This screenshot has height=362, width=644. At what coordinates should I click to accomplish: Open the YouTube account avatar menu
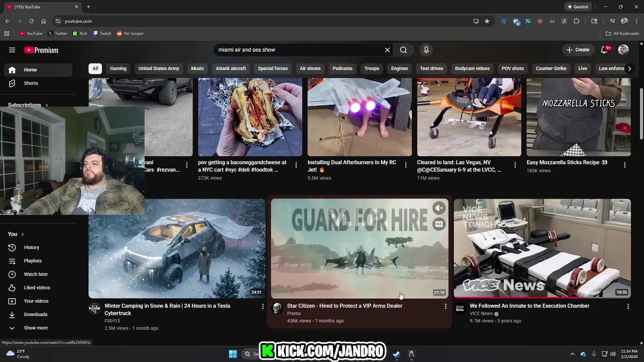(623, 50)
